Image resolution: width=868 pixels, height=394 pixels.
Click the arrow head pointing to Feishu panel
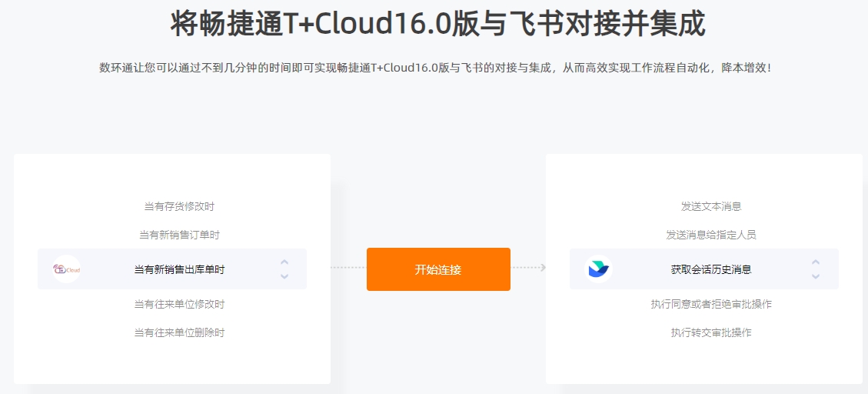[543, 268]
